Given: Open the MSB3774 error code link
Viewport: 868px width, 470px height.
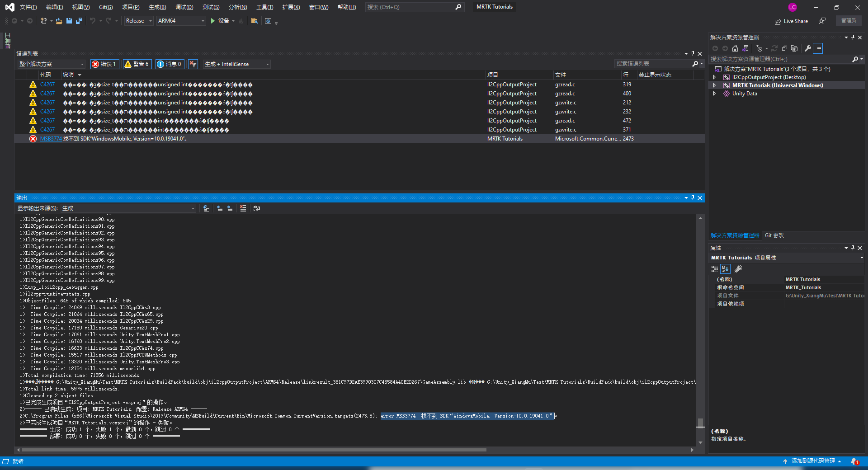Looking at the screenshot, I should coord(51,139).
